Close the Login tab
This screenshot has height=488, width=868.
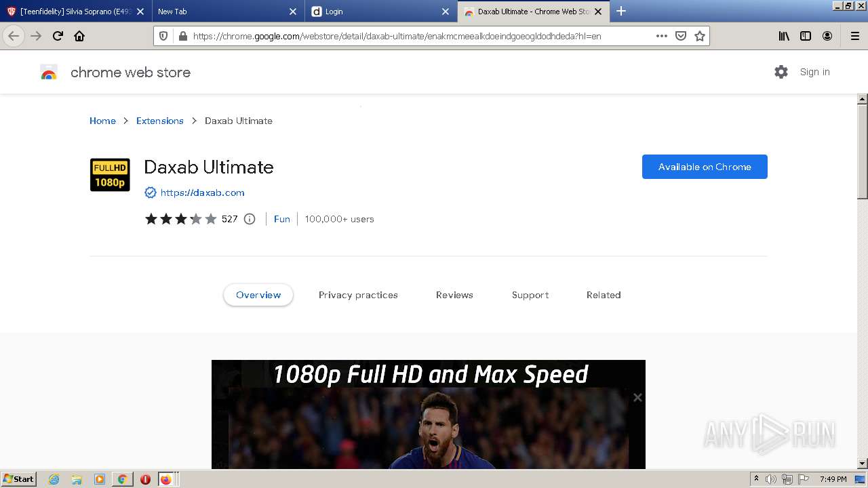pyautogui.click(x=446, y=12)
